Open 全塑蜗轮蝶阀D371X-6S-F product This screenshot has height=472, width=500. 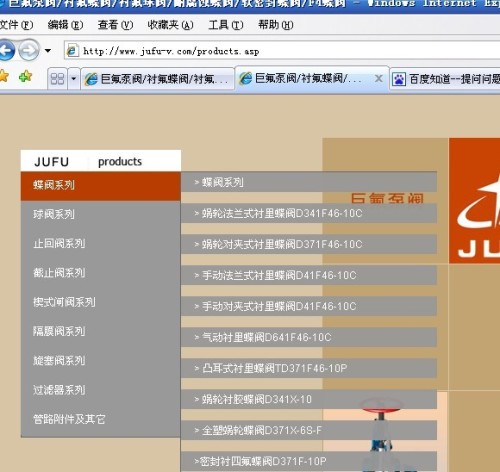pyautogui.click(x=309, y=430)
